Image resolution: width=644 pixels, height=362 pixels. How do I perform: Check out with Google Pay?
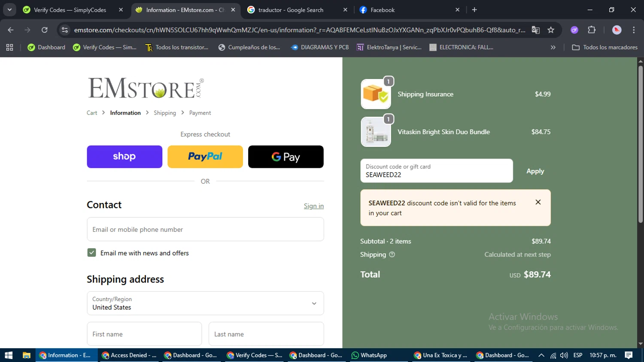tap(286, 157)
